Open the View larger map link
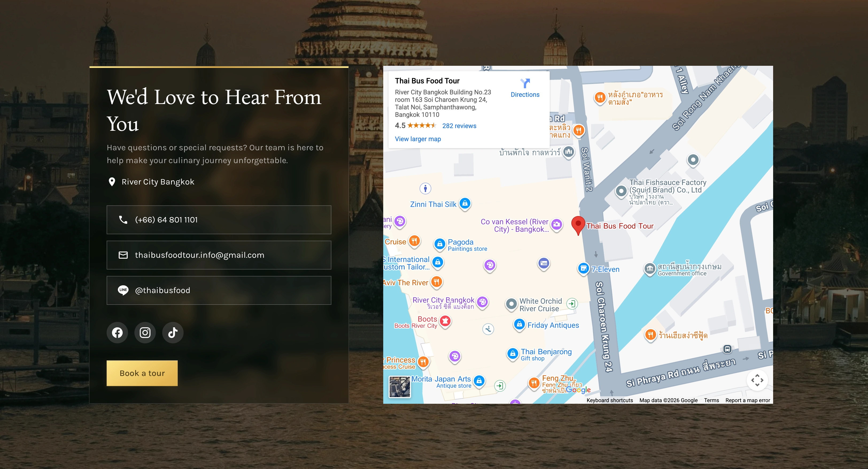This screenshot has width=868, height=469. coord(417,139)
